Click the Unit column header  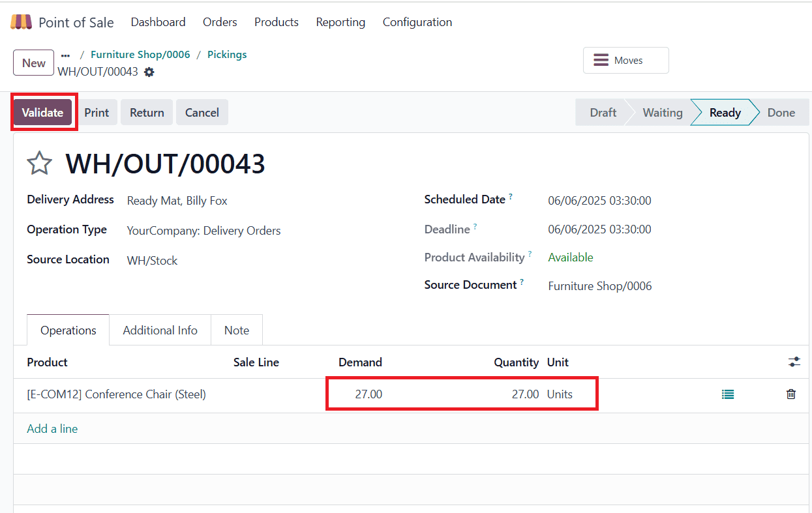point(558,362)
